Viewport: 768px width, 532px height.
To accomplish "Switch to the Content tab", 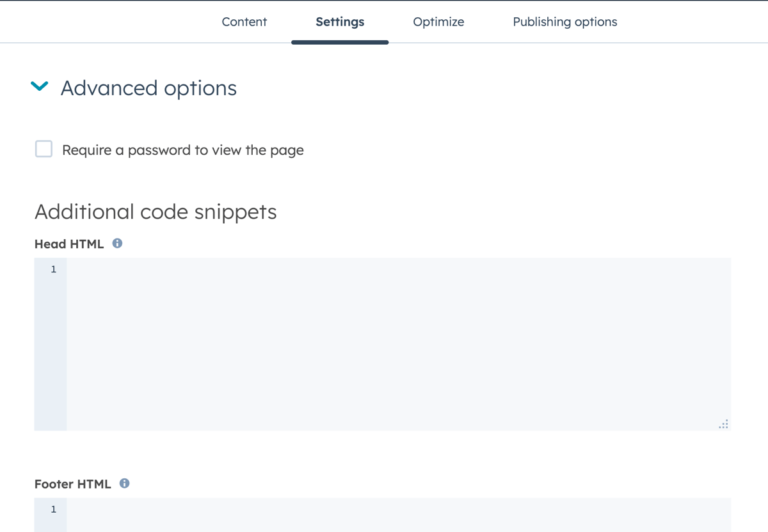I will coord(244,21).
